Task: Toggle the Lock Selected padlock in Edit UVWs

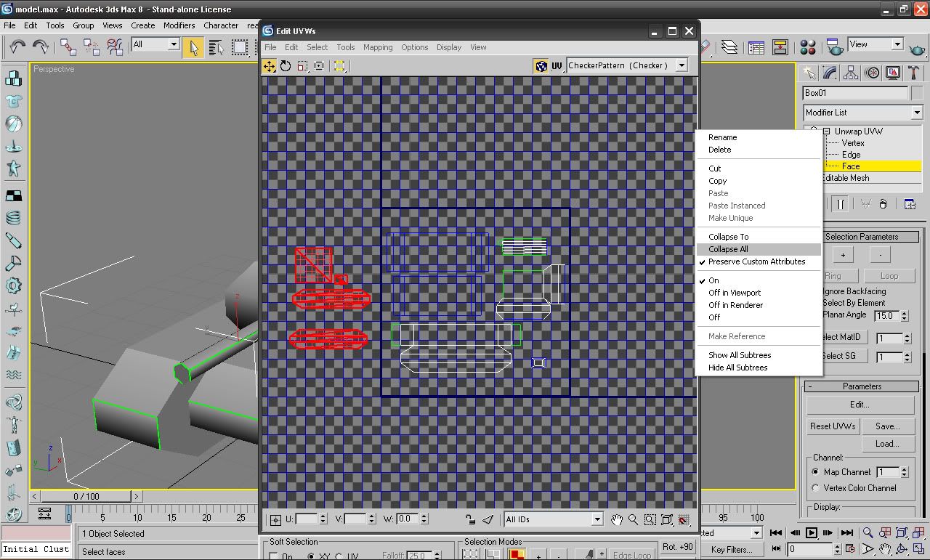Action: coord(471,519)
